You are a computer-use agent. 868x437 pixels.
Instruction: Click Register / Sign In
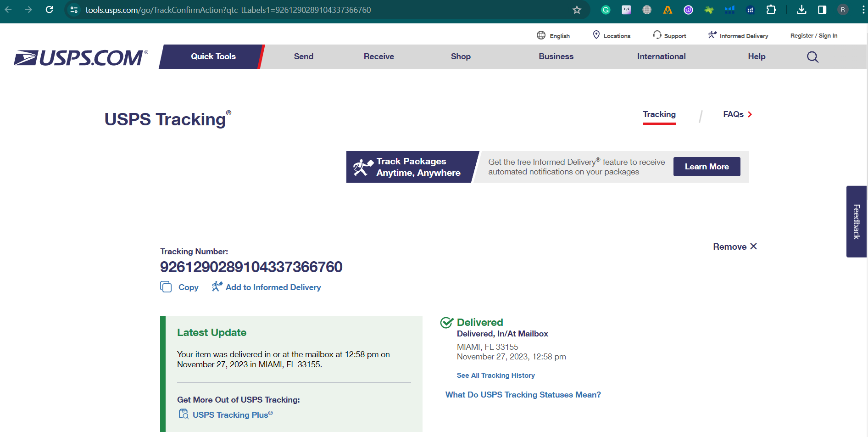click(x=813, y=36)
